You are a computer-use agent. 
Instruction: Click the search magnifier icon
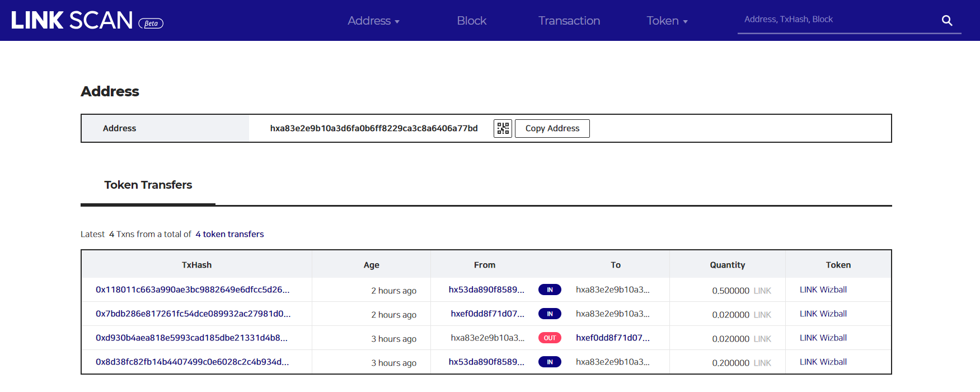pos(947,21)
